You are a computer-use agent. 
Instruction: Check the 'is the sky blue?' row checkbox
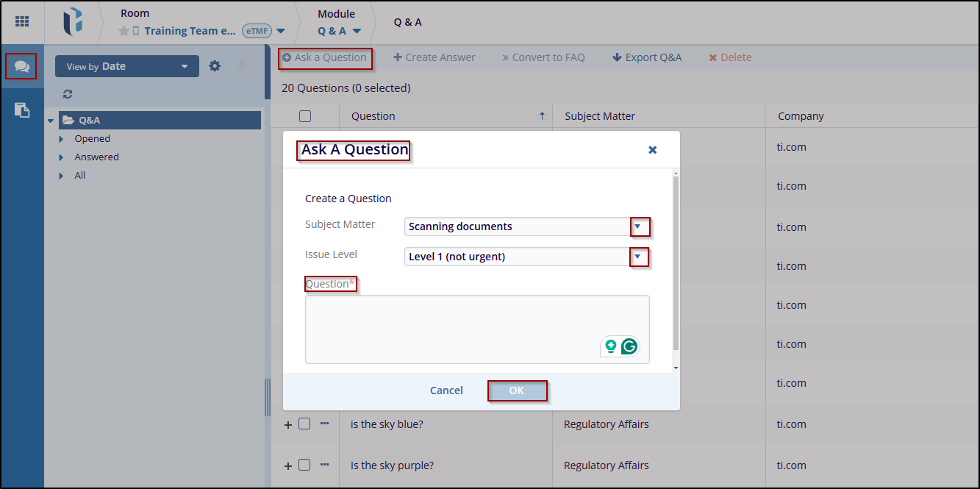pos(304,424)
